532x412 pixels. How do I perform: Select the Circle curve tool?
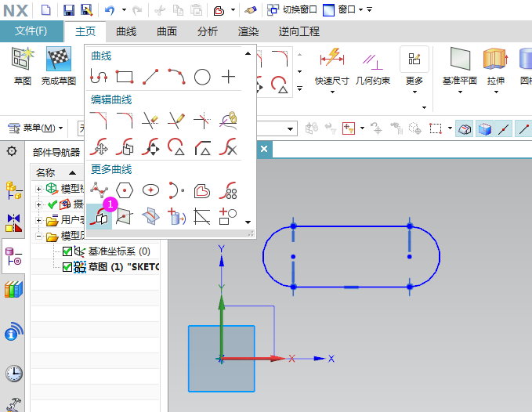coord(202,77)
